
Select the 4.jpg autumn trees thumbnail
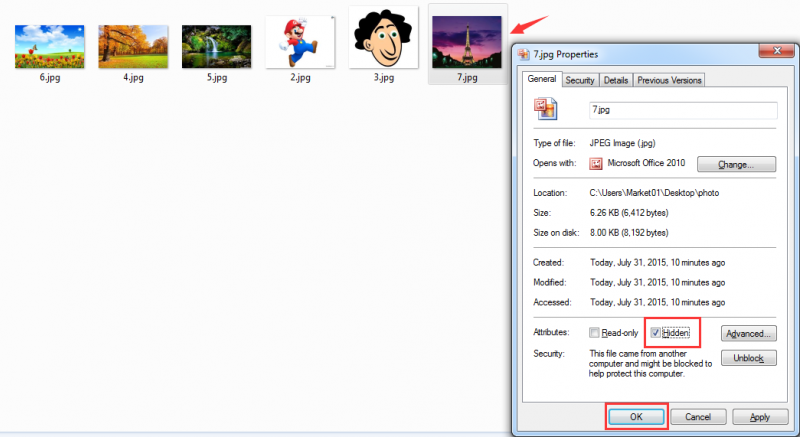pyautogui.click(x=133, y=46)
